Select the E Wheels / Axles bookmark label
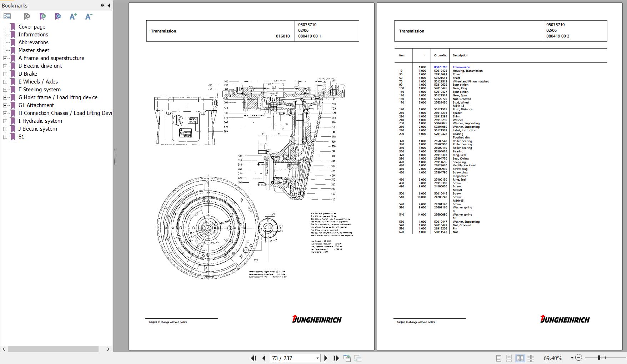Viewport: 627px width, 364px height. coord(38,82)
